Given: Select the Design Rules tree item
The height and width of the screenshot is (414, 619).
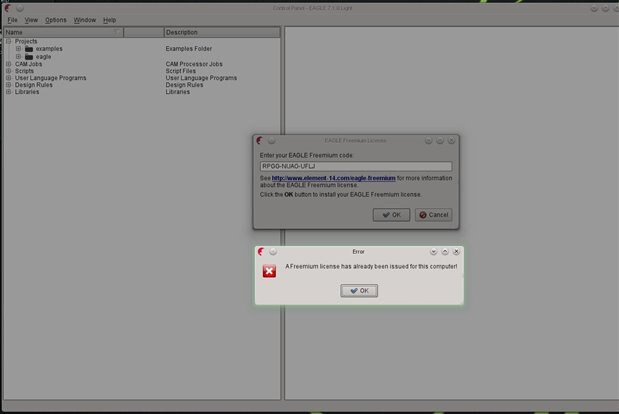Looking at the screenshot, I should [x=34, y=85].
